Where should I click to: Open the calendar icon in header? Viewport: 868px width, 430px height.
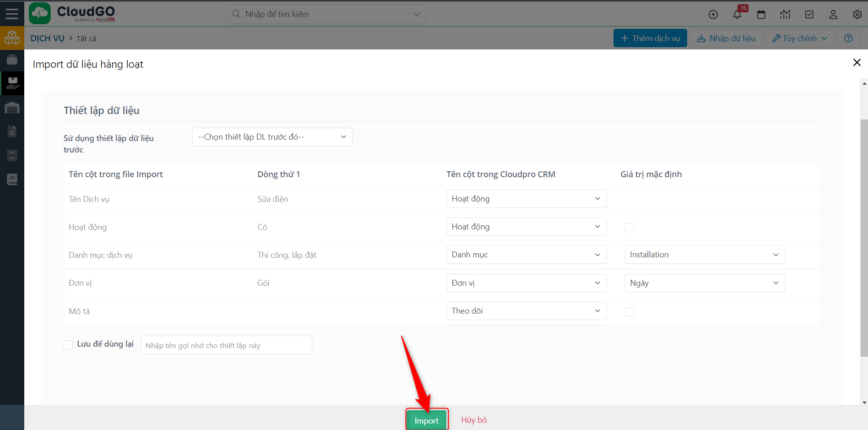pyautogui.click(x=761, y=15)
